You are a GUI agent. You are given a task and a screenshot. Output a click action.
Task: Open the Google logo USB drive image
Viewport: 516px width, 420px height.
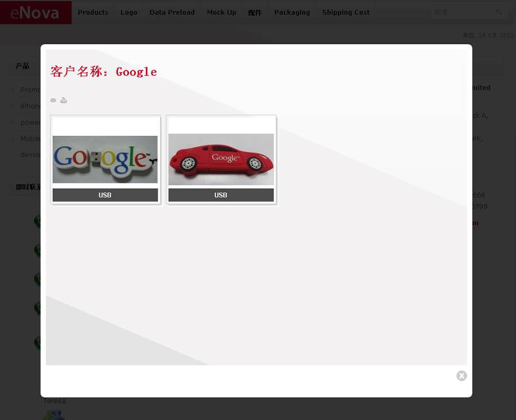click(x=105, y=159)
